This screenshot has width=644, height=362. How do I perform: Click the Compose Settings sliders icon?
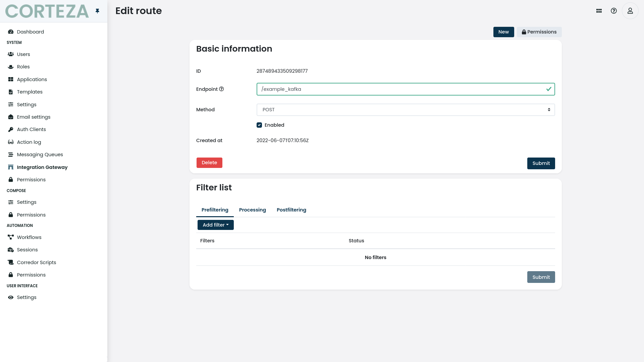point(11,202)
